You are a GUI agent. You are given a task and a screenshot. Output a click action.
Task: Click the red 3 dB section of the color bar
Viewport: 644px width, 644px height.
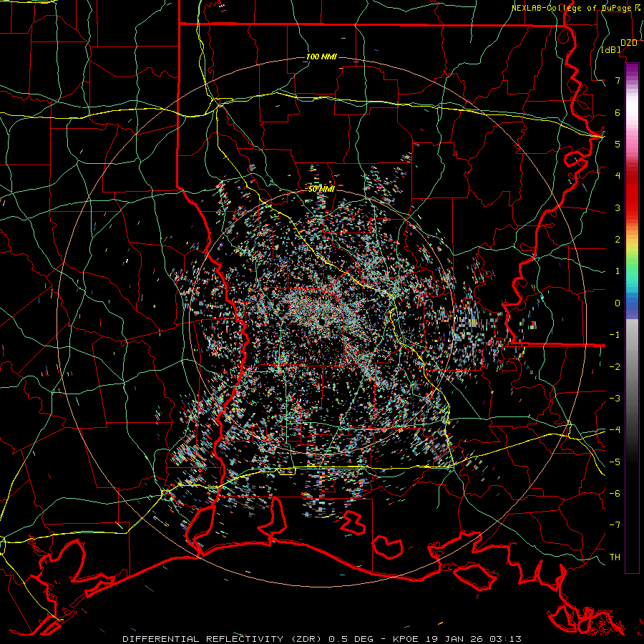(632, 208)
